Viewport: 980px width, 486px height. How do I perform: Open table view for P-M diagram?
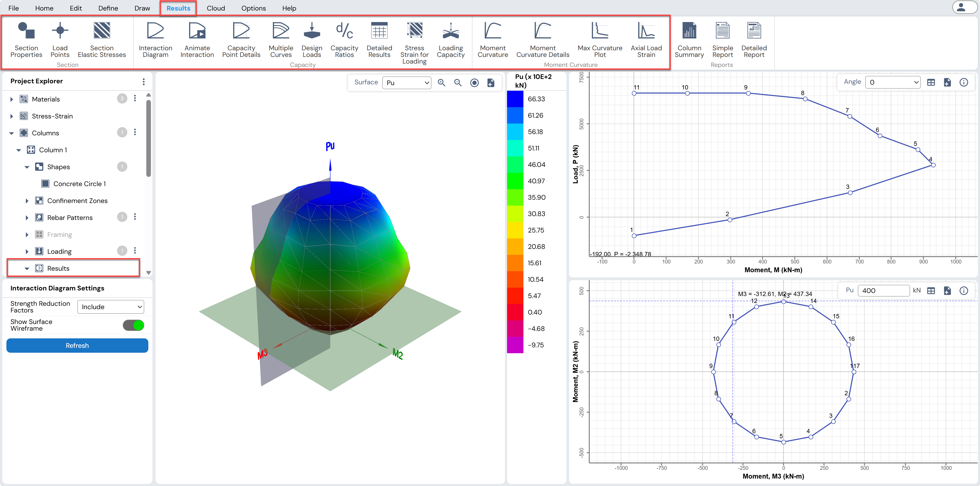(931, 82)
